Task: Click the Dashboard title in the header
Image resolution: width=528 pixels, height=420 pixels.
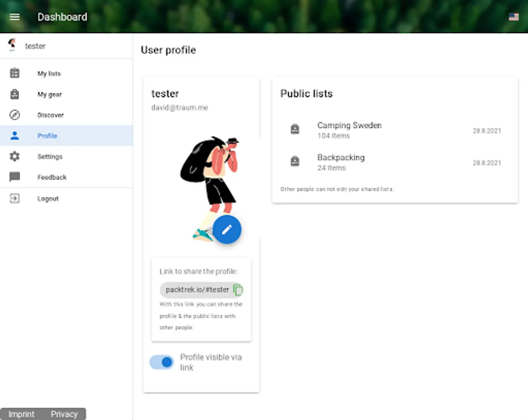Action: click(62, 17)
